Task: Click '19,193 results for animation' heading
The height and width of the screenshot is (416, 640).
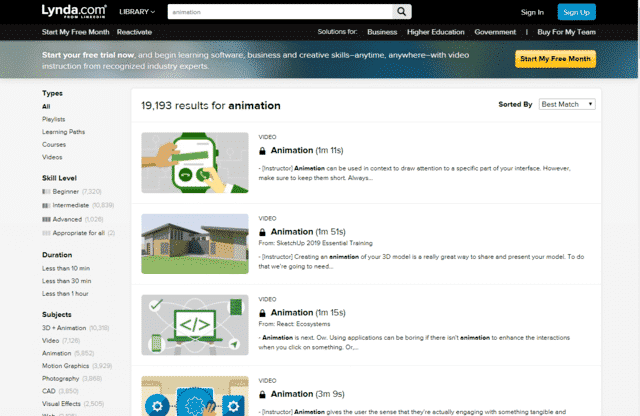Action: [x=211, y=106]
